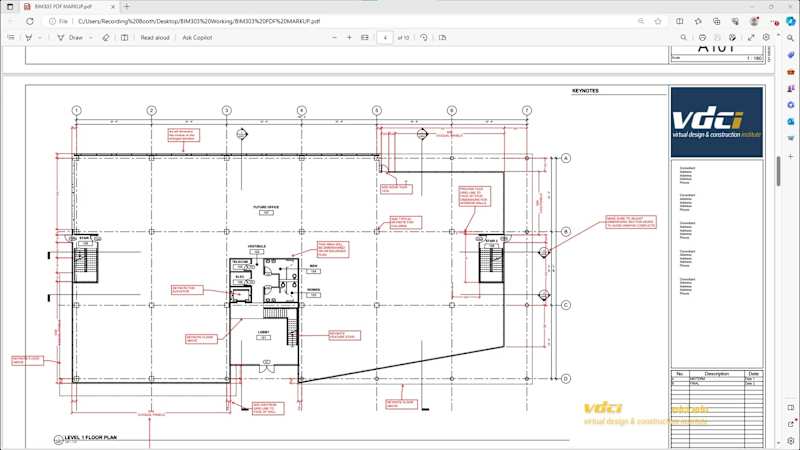Expand the Highlight tool dropdown arrow
800x450 pixels.
40,37
